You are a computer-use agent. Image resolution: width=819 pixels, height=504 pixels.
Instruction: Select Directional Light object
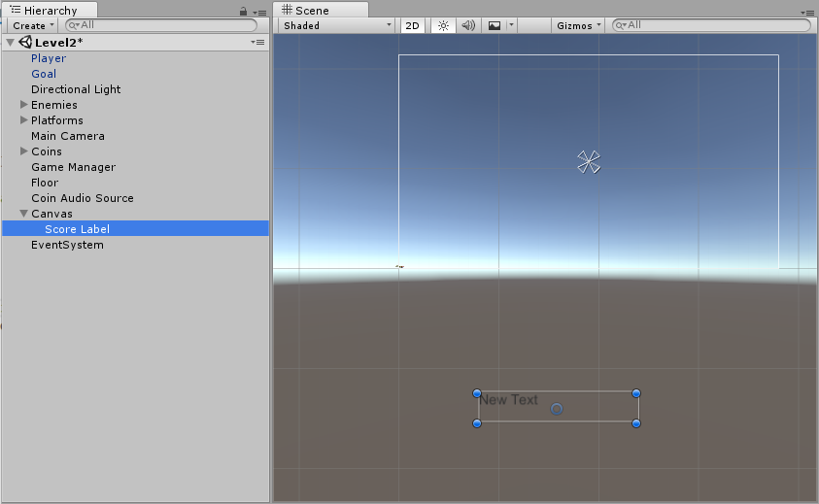point(76,89)
